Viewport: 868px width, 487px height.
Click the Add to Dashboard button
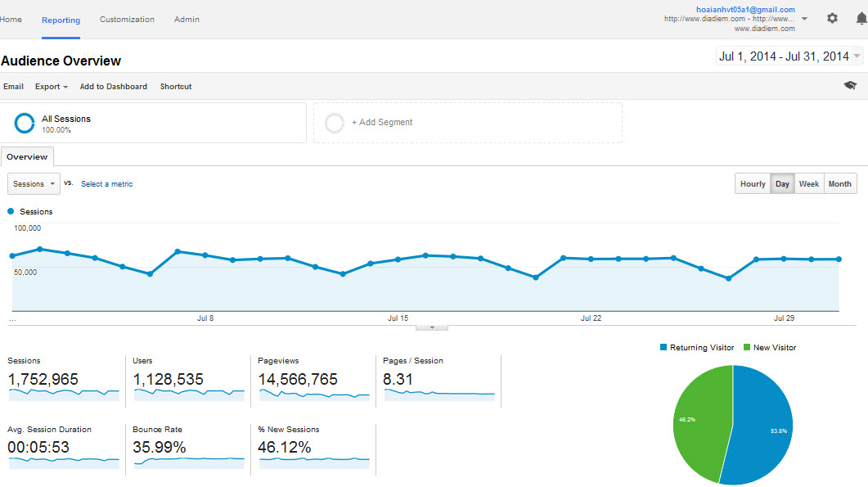[x=113, y=86]
